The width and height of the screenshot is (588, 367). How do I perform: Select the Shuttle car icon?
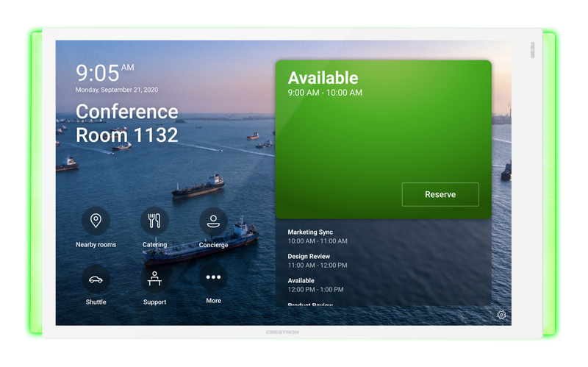coord(96,279)
